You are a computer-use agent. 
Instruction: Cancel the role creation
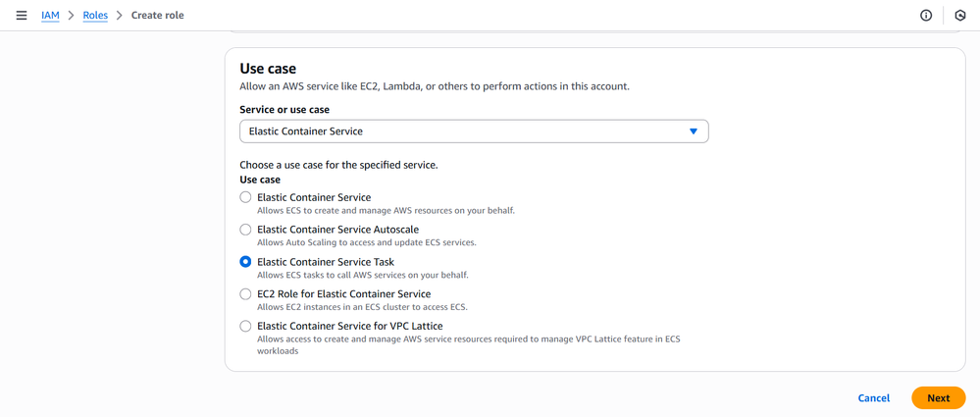click(873, 397)
